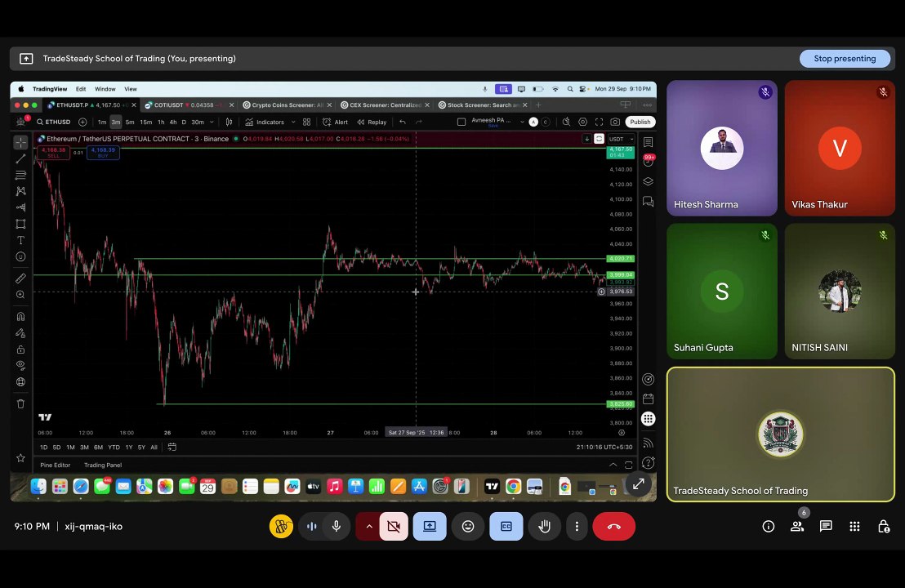The width and height of the screenshot is (905, 588).
Task: Turn on the camera in Meet controls
Action: click(x=394, y=526)
